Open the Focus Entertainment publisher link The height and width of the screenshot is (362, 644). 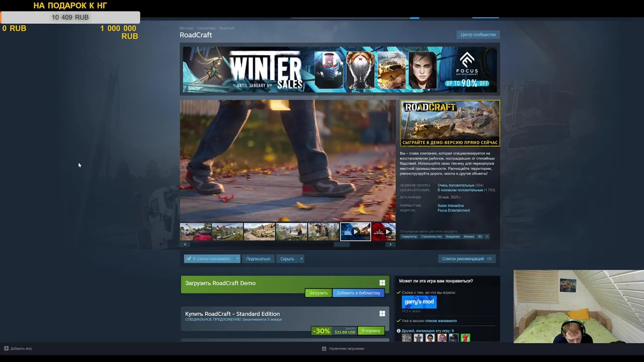454,210
